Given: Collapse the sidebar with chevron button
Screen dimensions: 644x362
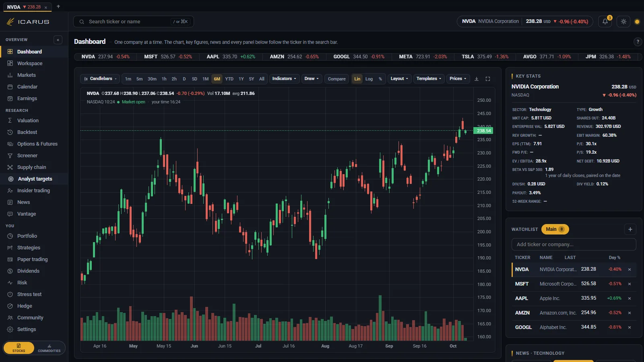Looking at the screenshot, I should (x=58, y=40).
